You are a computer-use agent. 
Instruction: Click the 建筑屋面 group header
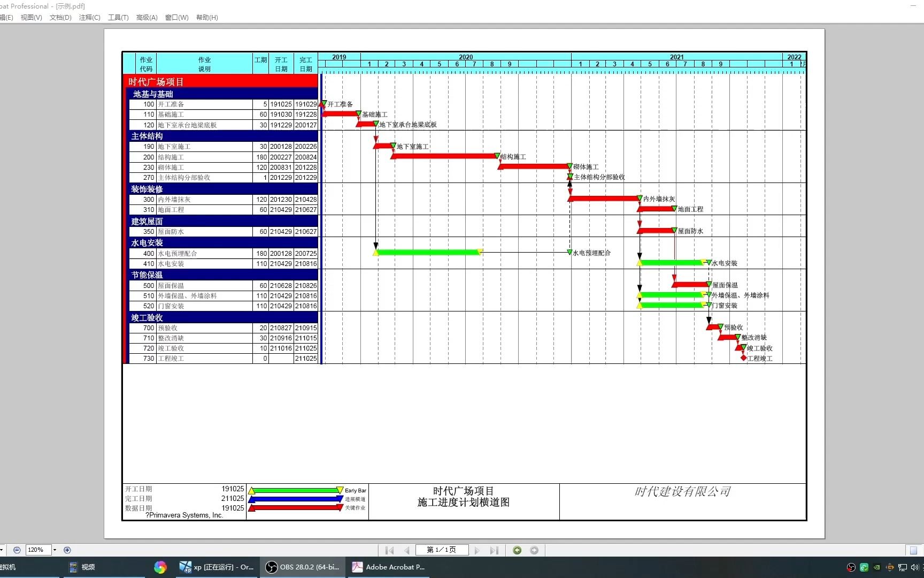click(x=222, y=221)
